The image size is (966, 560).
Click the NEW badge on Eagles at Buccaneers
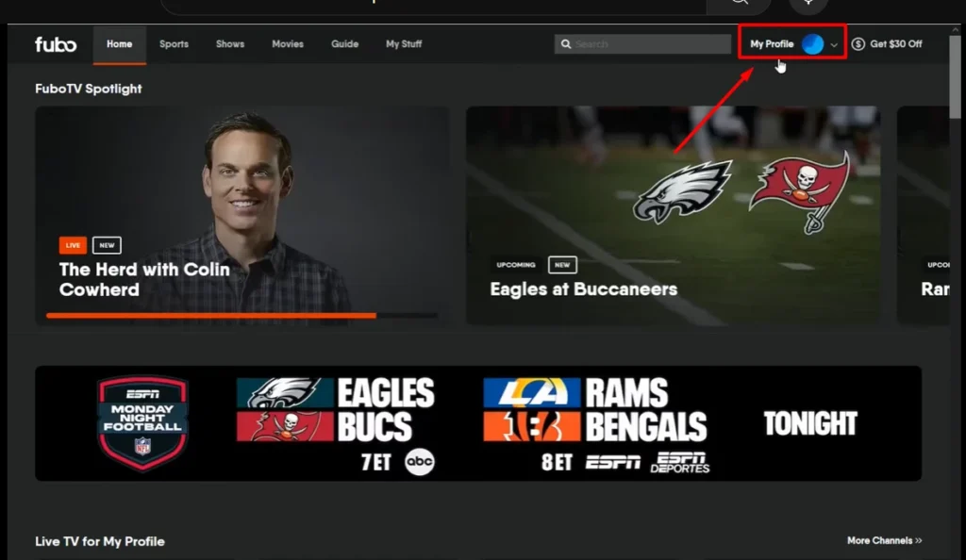tap(562, 265)
